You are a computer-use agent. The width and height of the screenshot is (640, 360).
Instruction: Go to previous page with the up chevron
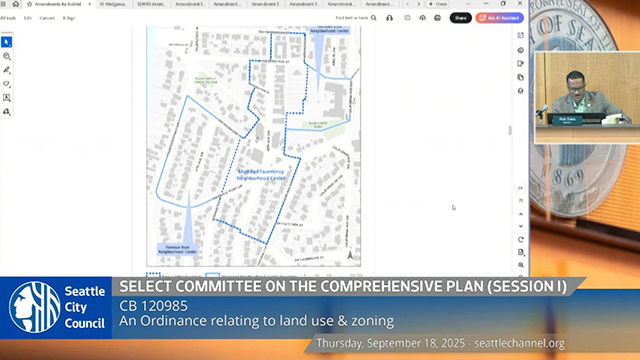click(x=520, y=214)
